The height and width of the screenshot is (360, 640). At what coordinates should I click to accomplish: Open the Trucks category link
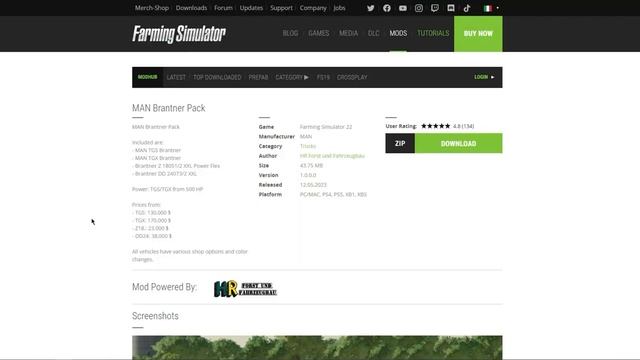click(x=308, y=146)
